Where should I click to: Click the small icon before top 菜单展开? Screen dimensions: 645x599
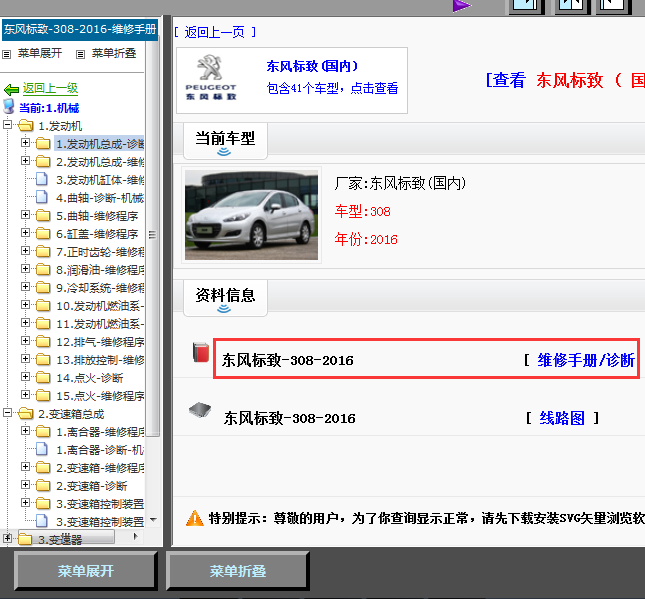click(x=7, y=54)
